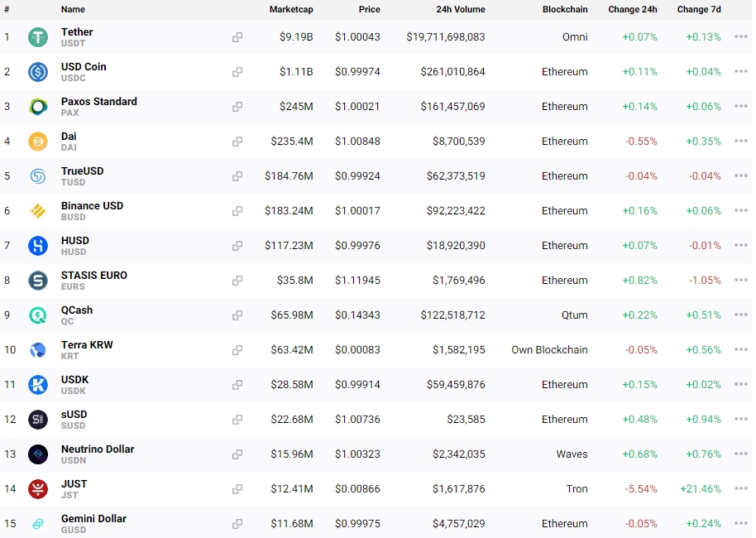The height and width of the screenshot is (538, 756).
Task: Open more options for Paxos Standard row
Action: [x=741, y=106]
